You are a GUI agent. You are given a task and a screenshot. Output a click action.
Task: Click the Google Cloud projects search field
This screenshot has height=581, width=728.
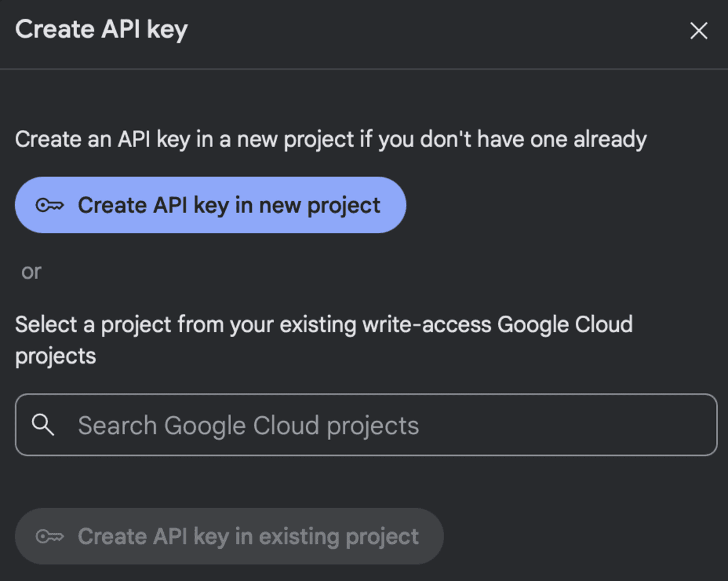pyautogui.click(x=364, y=425)
